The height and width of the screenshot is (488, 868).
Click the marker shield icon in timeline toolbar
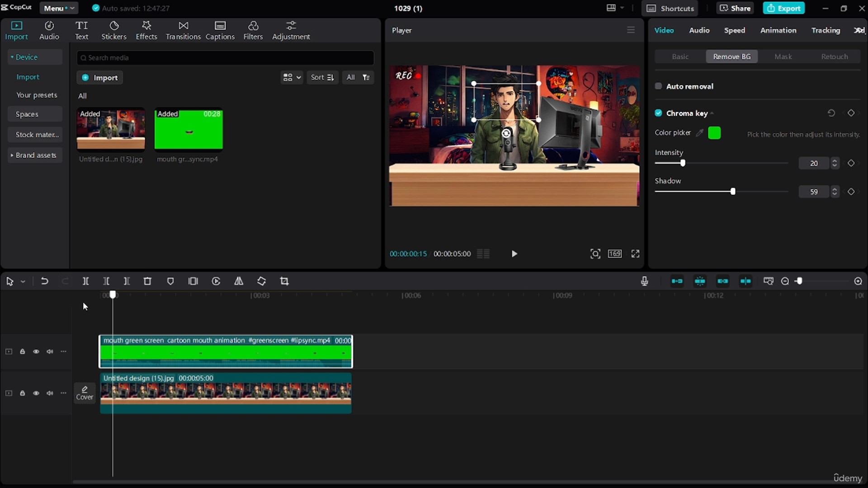click(170, 281)
